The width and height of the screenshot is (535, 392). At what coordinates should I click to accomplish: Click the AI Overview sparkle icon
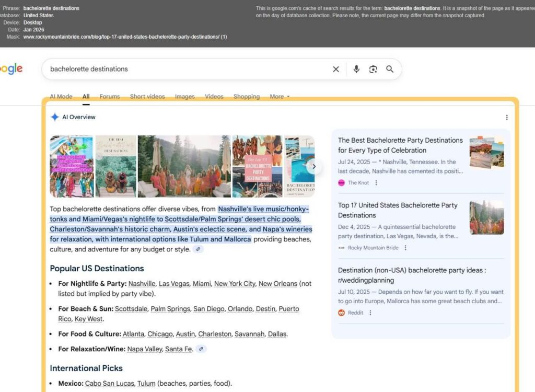[54, 117]
